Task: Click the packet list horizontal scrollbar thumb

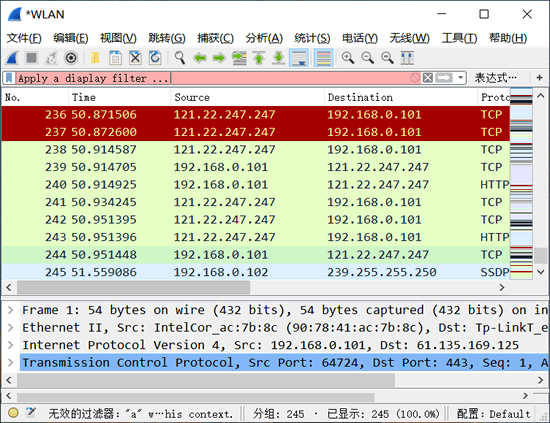Action: point(134,288)
